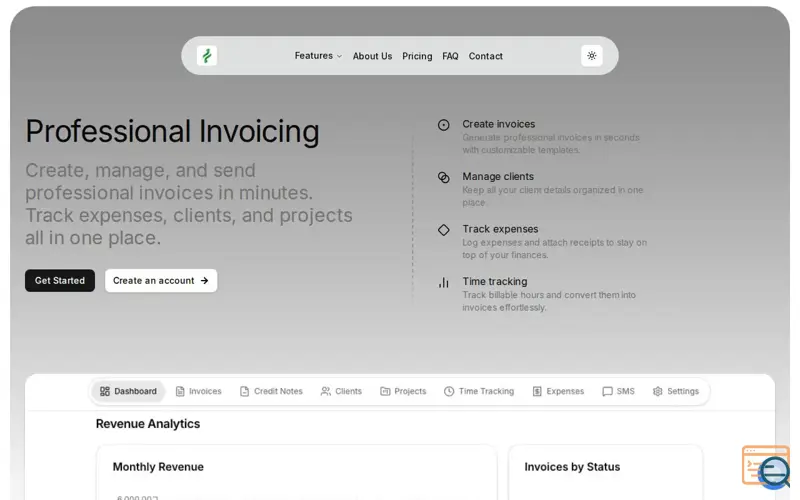This screenshot has height=500, width=800.
Task: Click the Create an account button
Action: click(161, 281)
